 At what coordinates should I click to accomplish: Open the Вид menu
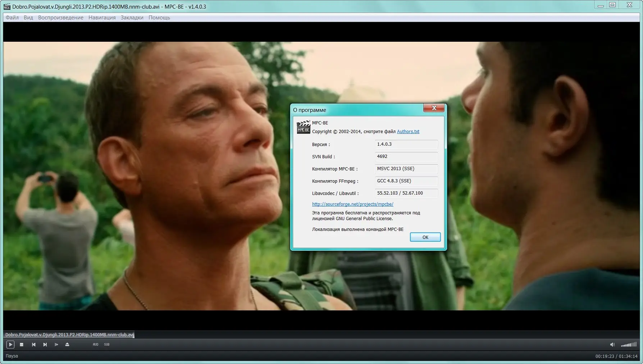pos(28,18)
